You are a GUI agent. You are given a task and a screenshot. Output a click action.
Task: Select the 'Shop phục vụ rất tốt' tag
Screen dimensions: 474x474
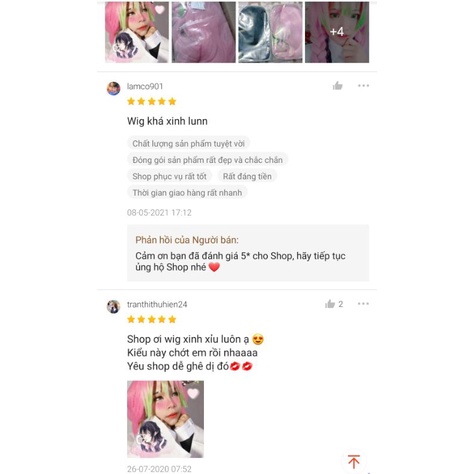point(169,176)
